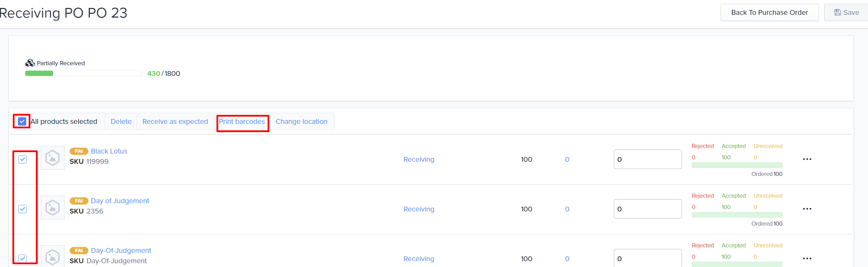Click Day of Judgement accepted progress bar

click(x=737, y=215)
